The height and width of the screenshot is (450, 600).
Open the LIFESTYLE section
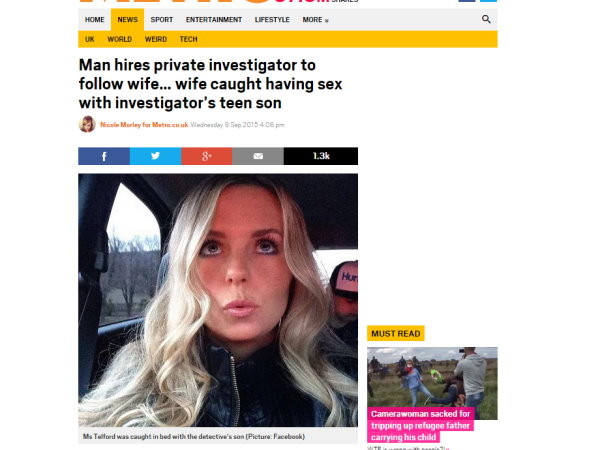[x=272, y=20]
